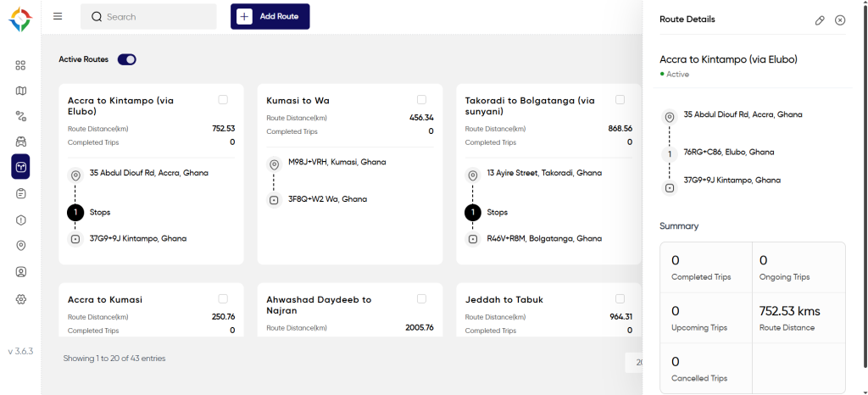This screenshot has width=868, height=395.
Task: Open the settings gear icon in sidebar
Action: tap(20, 298)
